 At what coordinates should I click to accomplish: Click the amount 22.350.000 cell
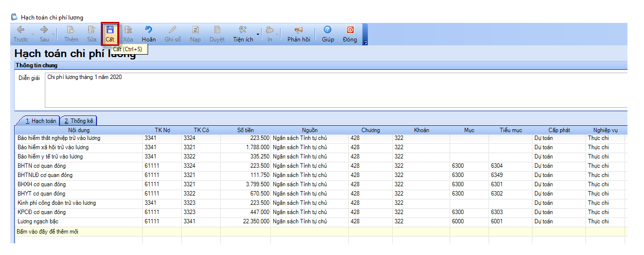coord(246,221)
